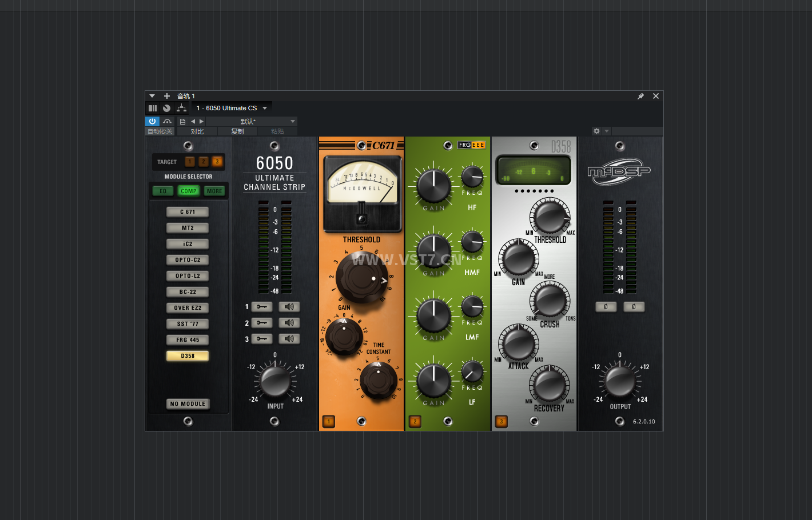
Task: Click the add plus icon beside 音轨 1
Action: (167, 96)
